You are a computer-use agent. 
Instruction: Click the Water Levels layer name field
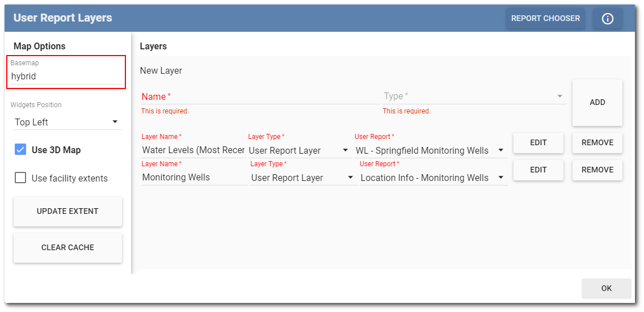click(193, 150)
